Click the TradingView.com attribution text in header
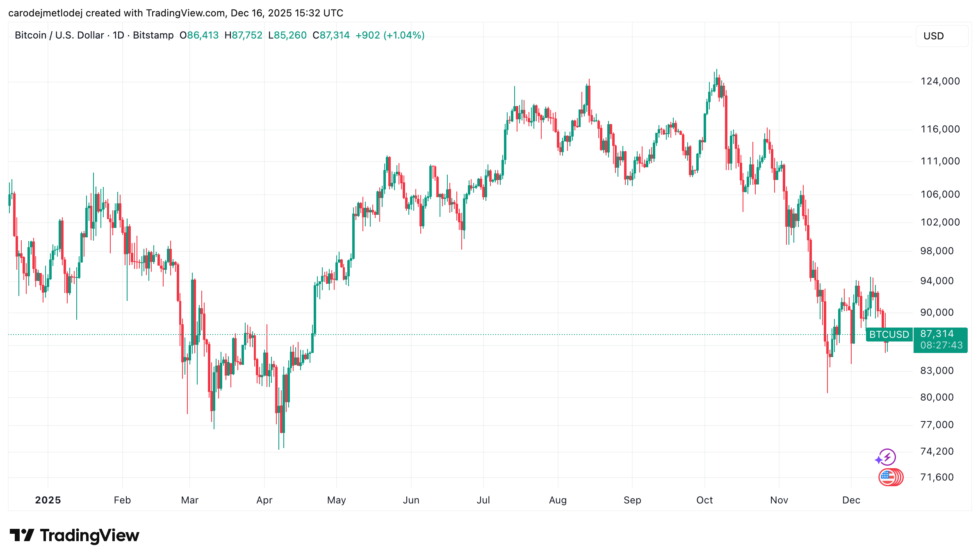 pyautogui.click(x=185, y=13)
